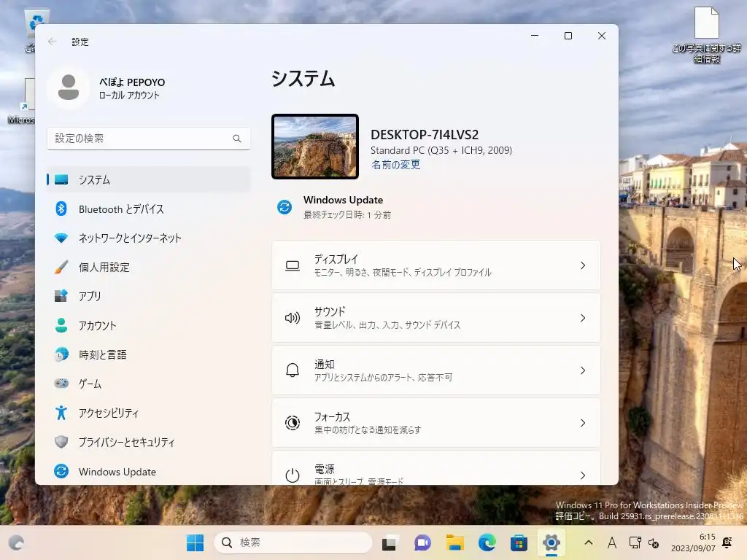Open File Explorer from taskbar

(x=454, y=542)
